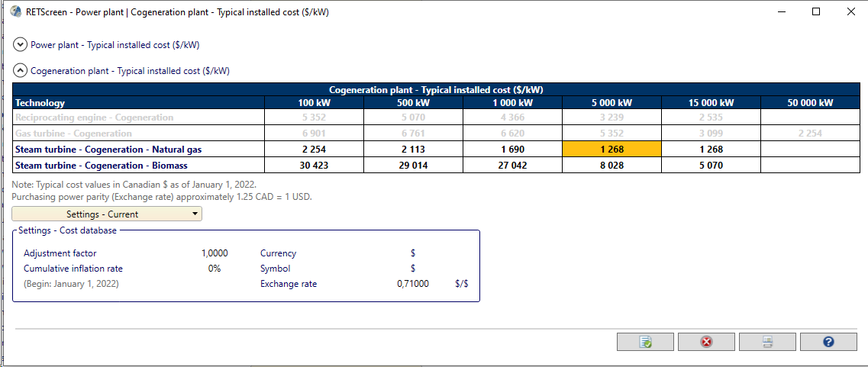868x367 pixels.
Task: Click the Exchange rate label
Action: (289, 284)
